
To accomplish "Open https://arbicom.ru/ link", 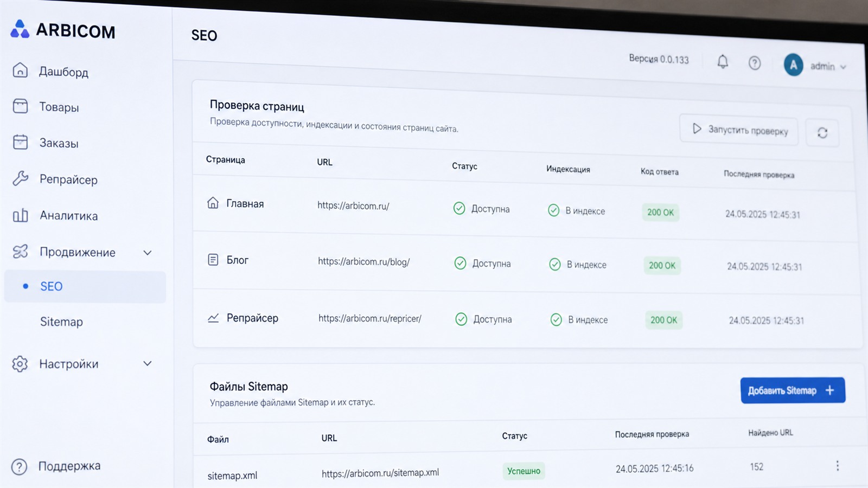I will pyautogui.click(x=353, y=206).
